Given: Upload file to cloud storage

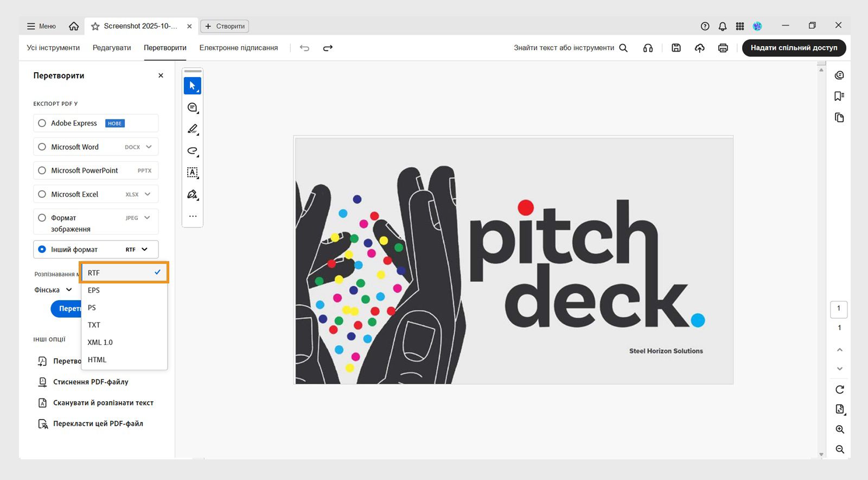Looking at the screenshot, I should click(700, 48).
